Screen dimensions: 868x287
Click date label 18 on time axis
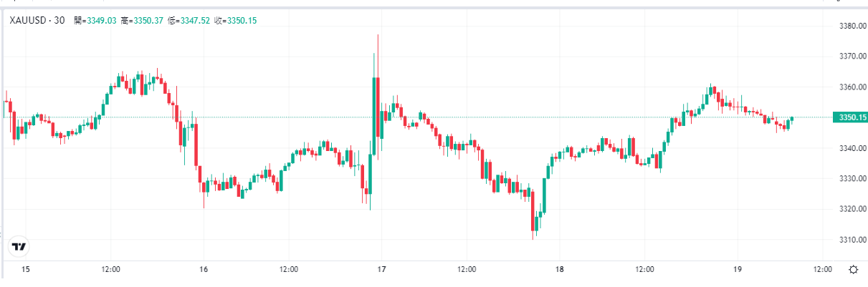(x=559, y=270)
